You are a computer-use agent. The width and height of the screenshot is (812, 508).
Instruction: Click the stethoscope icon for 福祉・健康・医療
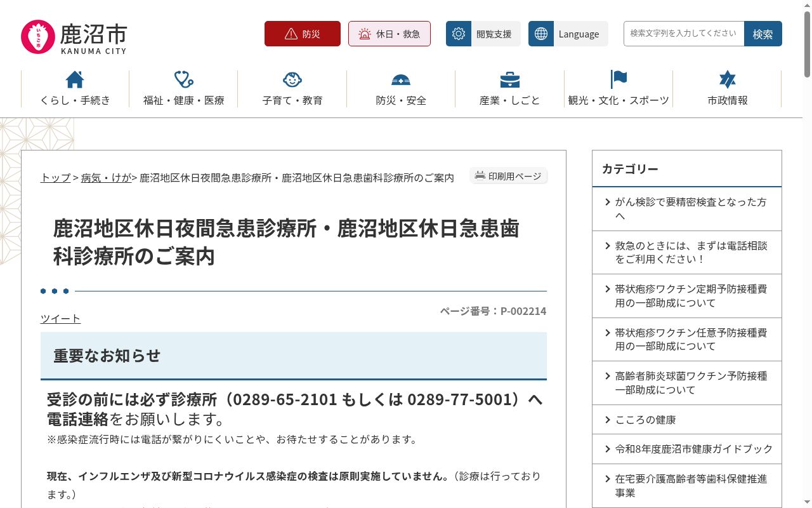(x=184, y=79)
